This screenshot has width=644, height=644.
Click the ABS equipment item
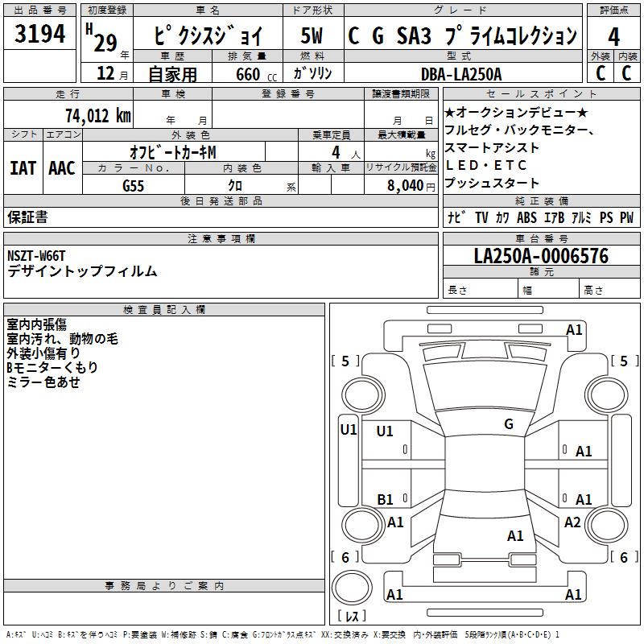pos(527,217)
